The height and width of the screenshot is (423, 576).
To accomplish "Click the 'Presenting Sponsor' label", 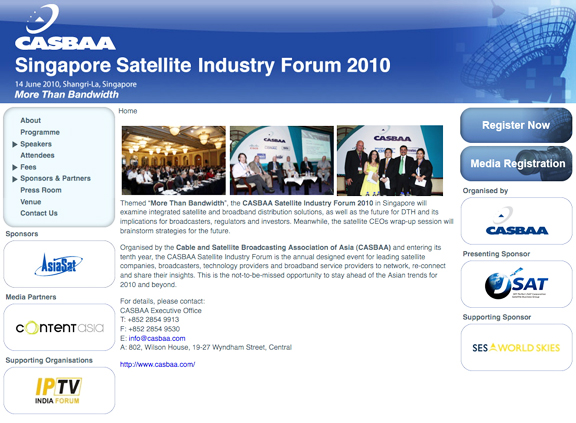I will click(496, 254).
